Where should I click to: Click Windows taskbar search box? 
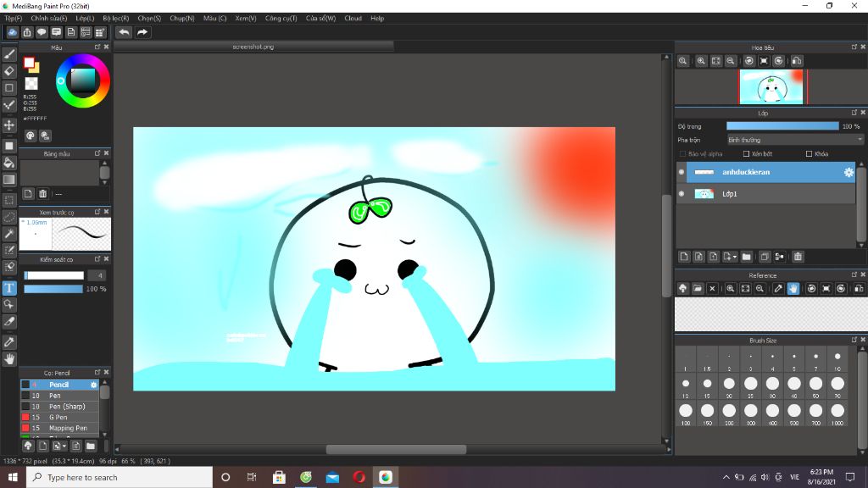(x=119, y=477)
